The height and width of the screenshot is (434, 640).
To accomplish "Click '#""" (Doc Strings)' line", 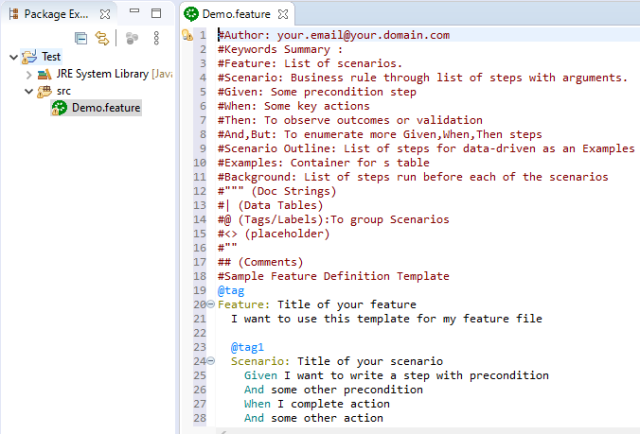I will [277, 191].
